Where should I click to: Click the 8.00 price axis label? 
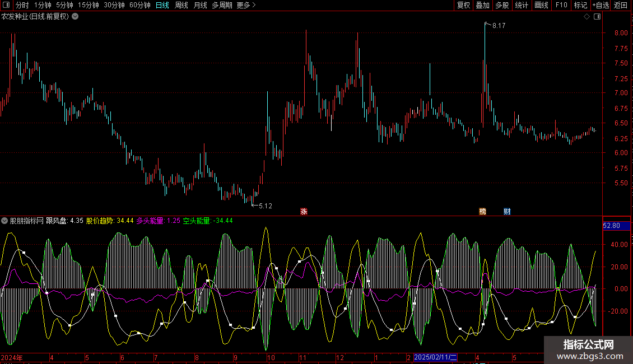[621, 33]
